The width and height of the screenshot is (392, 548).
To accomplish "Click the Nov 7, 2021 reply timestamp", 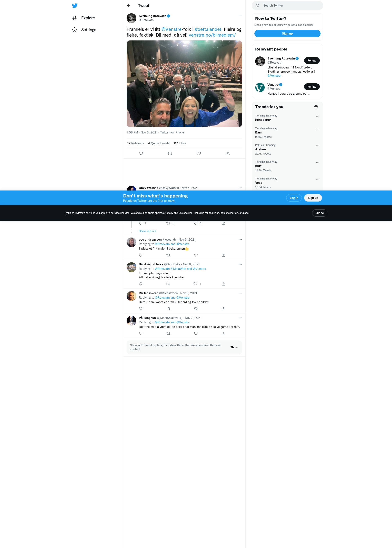I will (x=193, y=318).
